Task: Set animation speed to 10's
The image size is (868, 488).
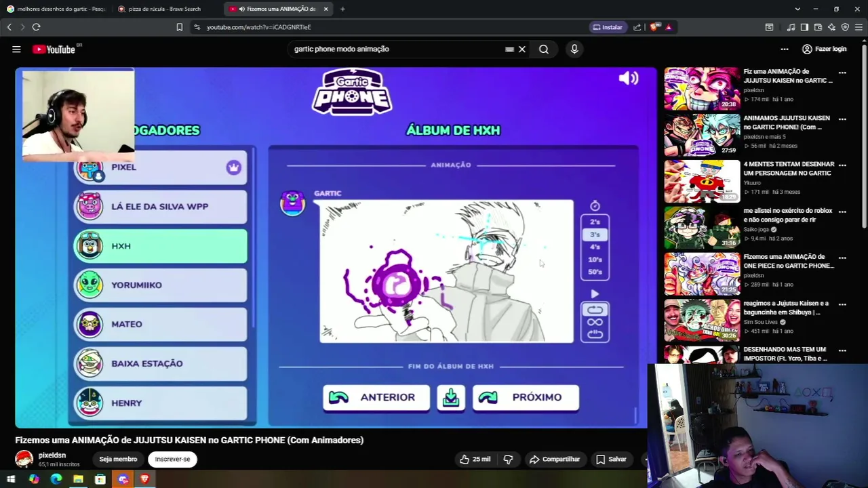Action: tap(595, 260)
